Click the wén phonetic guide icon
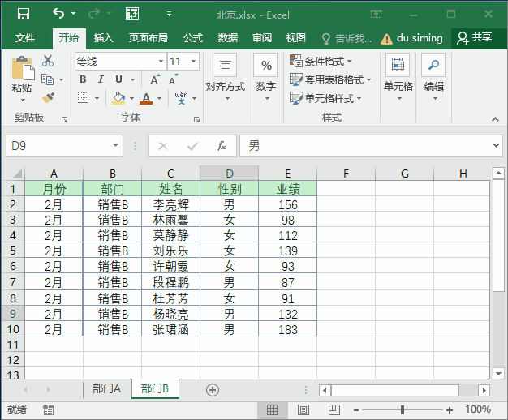 point(181,98)
